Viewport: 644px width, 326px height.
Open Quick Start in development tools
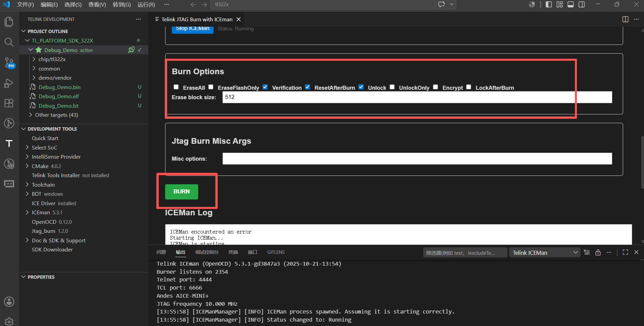[45, 138]
